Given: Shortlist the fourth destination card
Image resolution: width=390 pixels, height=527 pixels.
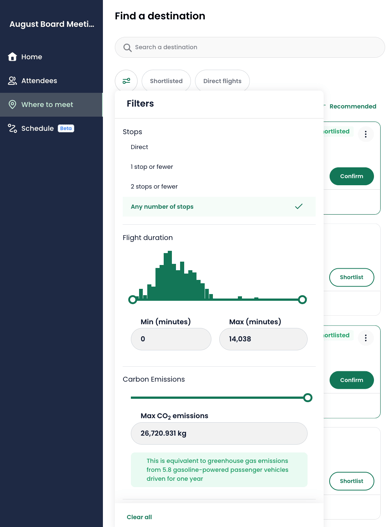Looking at the screenshot, I should pos(351,481).
